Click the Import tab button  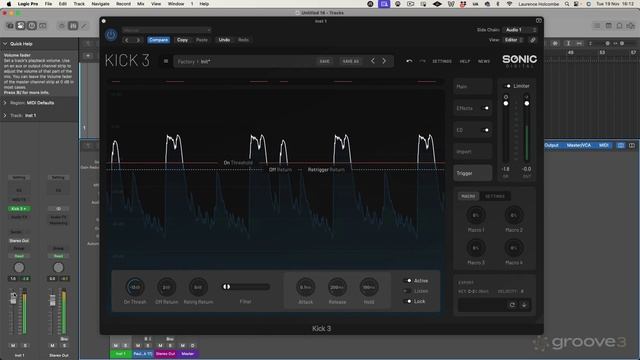(x=473, y=151)
